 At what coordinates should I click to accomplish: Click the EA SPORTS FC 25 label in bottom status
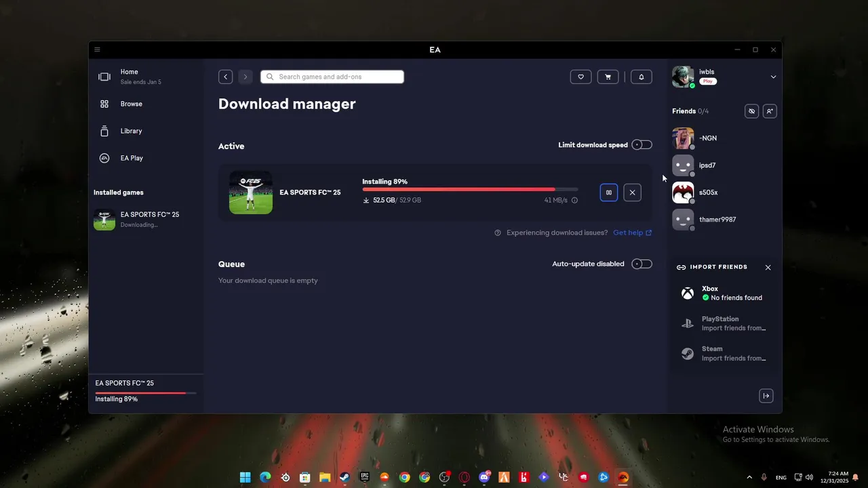[x=125, y=383]
